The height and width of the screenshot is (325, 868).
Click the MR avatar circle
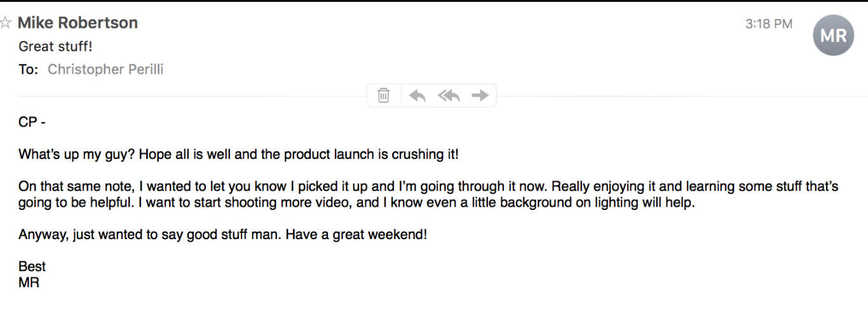tap(833, 36)
